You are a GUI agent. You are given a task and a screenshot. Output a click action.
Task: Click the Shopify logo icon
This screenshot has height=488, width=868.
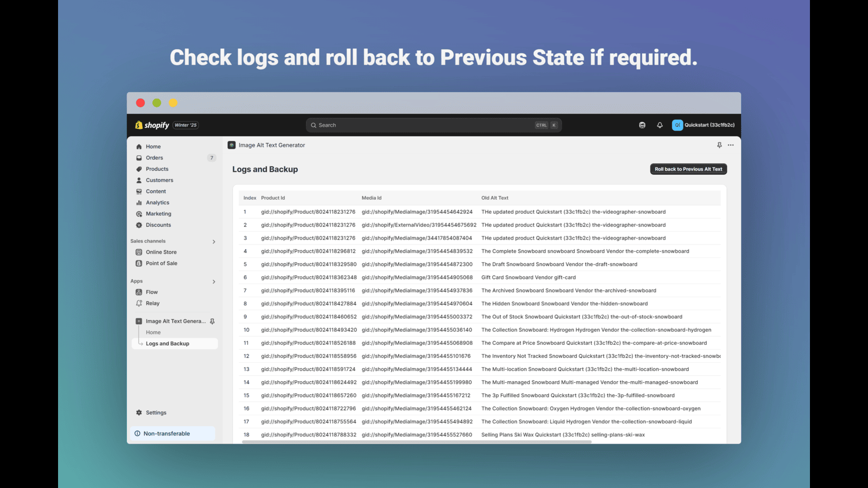point(139,125)
